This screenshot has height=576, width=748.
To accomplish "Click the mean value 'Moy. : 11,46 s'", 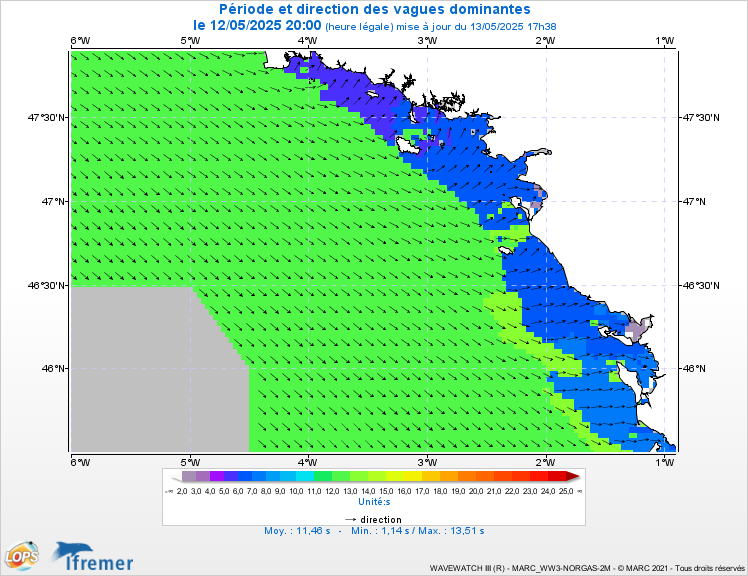I will coord(297,531).
